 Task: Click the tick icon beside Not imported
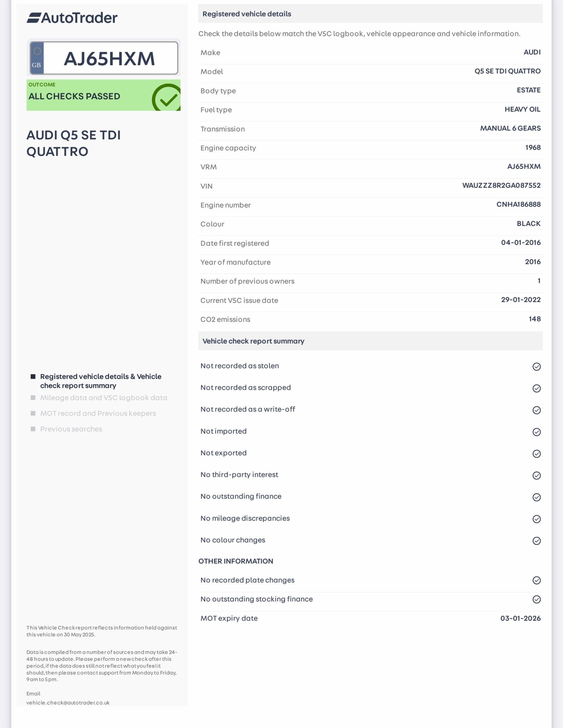click(x=536, y=432)
